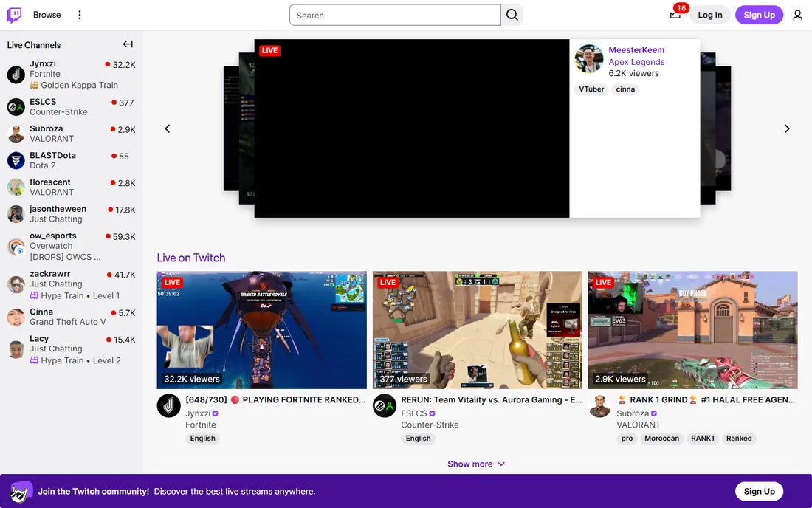The width and height of the screenshot is (812, 508).
Task: Click into the Search input field
Action: tap(395, 15)
